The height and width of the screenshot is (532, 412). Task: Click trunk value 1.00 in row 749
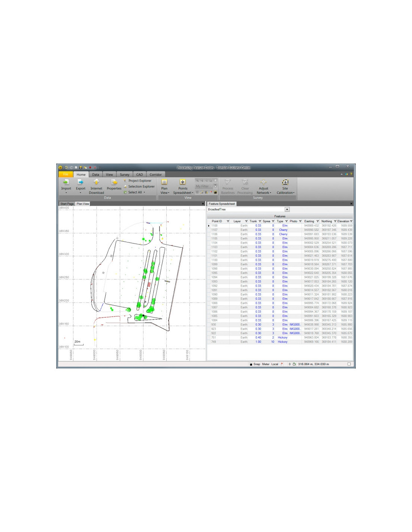tap(258, 342)
